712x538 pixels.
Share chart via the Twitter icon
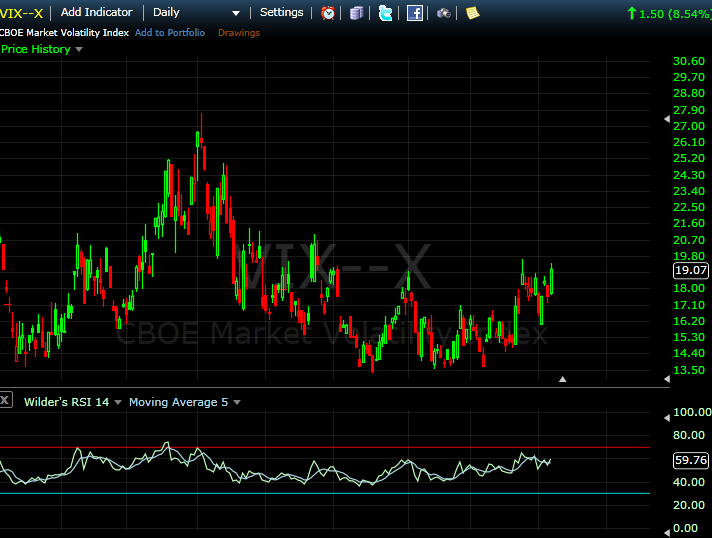coord(385,13)
